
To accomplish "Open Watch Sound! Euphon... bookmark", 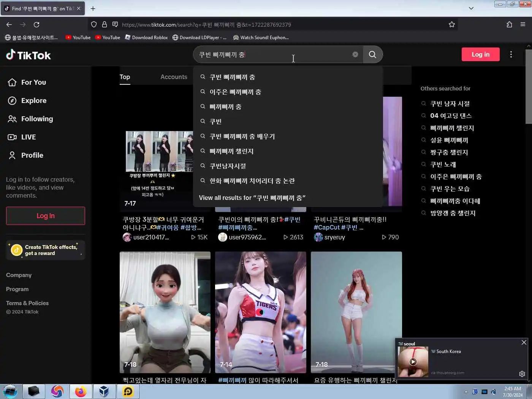I will pos(261,37).
